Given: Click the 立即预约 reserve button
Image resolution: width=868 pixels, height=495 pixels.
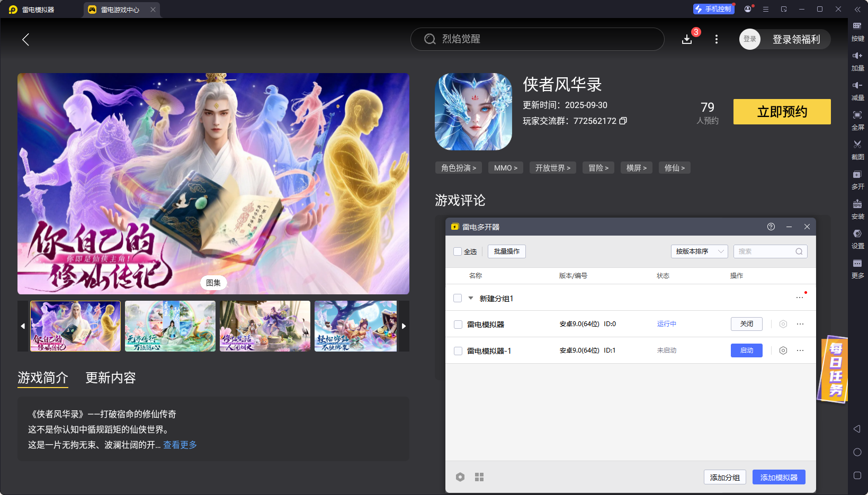Looking at the screenshot, I should tap(782, 112).
